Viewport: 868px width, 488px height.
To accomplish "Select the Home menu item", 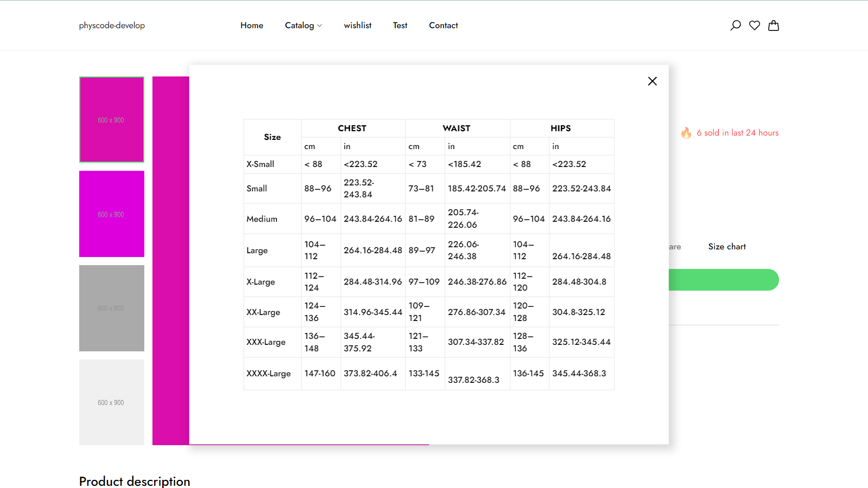I will pos(251,25).
